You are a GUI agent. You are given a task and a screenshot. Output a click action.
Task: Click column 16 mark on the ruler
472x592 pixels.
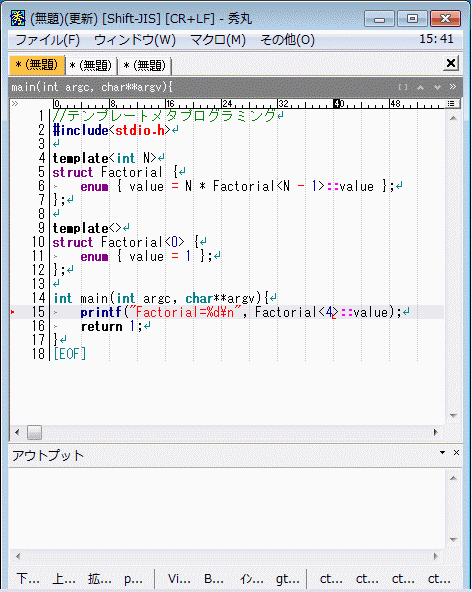[x=170, y=103]
